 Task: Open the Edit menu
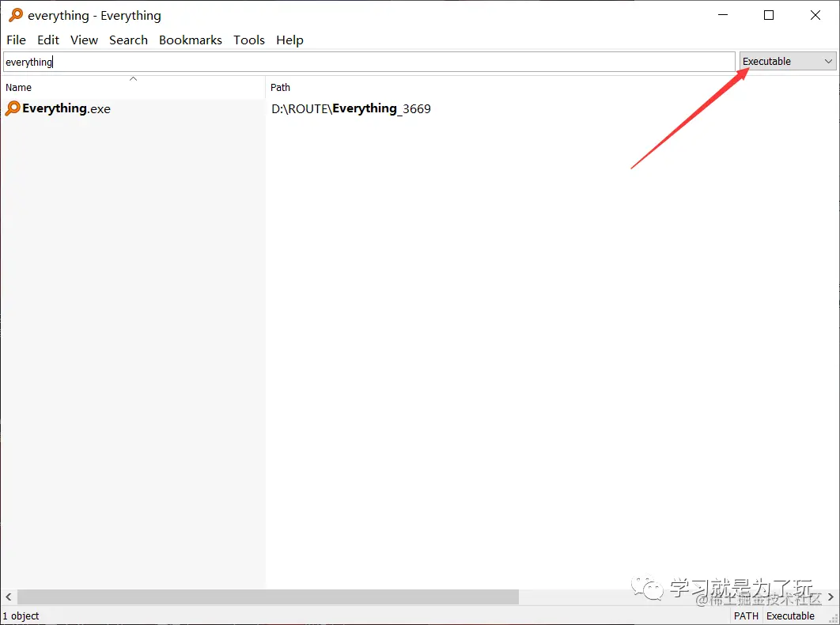(x=48, y=40)
